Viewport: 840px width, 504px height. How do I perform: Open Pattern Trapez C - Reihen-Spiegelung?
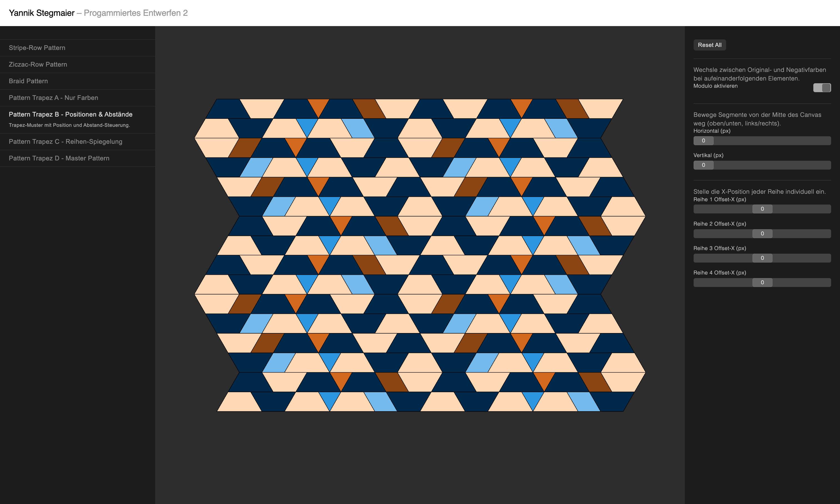coord(65,142)
